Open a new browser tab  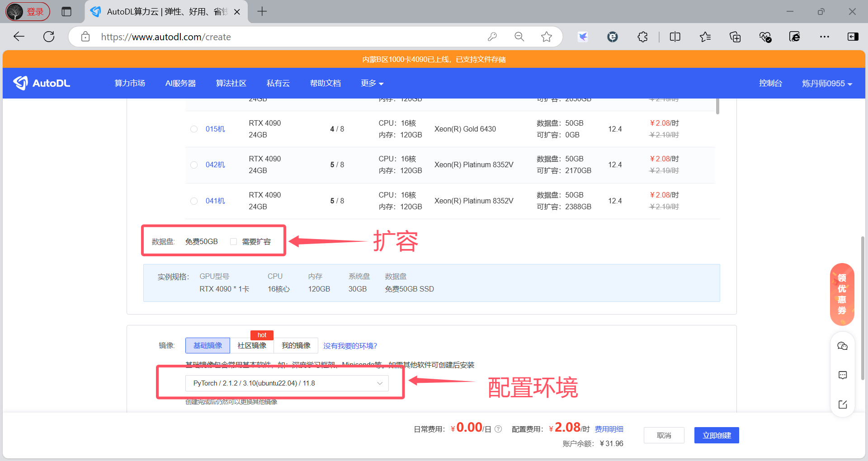262,12
